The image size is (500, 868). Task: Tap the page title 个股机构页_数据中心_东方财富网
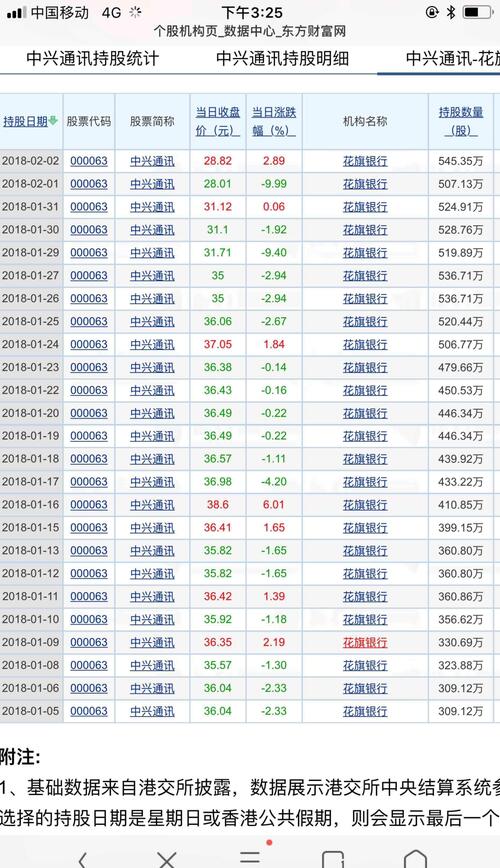point(250,32)
